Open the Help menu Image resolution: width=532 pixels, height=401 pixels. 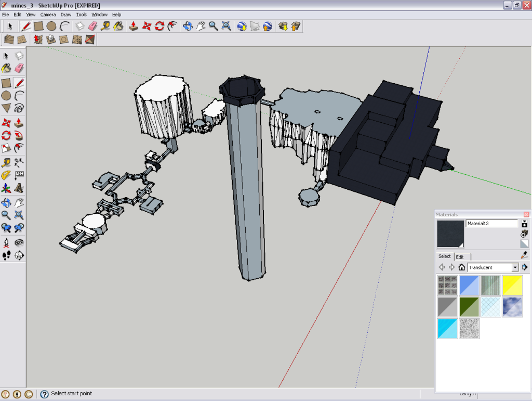117,15
